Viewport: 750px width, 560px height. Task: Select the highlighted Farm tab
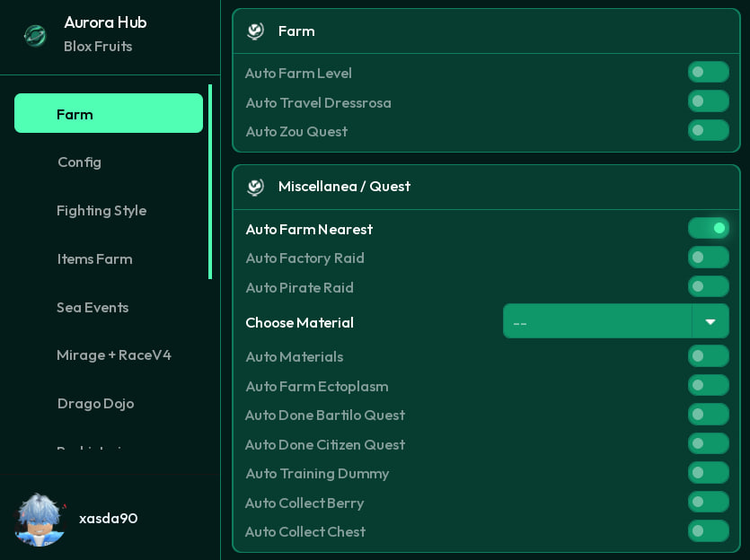click(x=109, y=113)
